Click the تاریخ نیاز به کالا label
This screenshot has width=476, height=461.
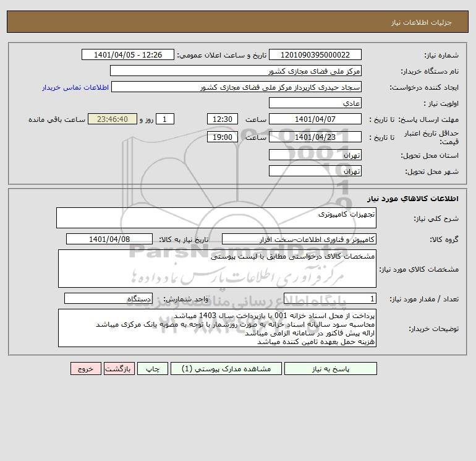pyautogui.click(x=184, y=239)
